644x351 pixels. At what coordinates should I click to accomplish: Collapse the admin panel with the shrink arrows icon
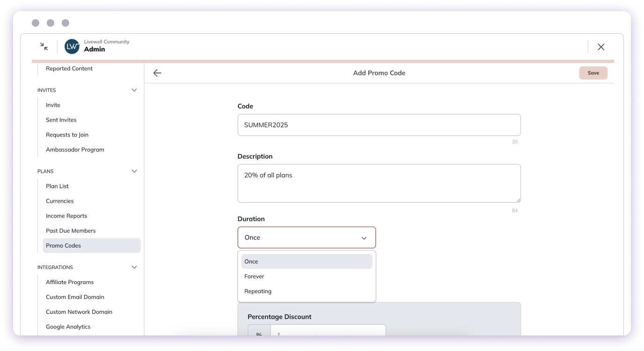click(x=43, y=46)
